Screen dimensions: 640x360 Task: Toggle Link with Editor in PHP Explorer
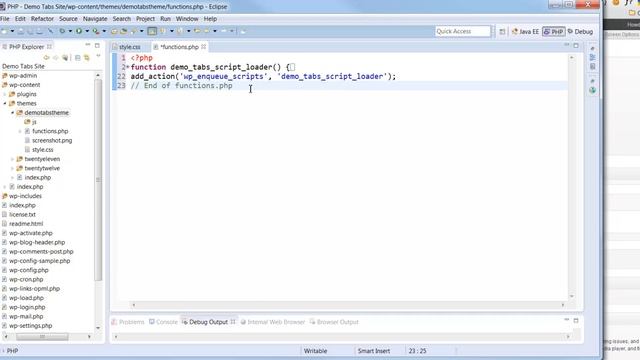87,58
